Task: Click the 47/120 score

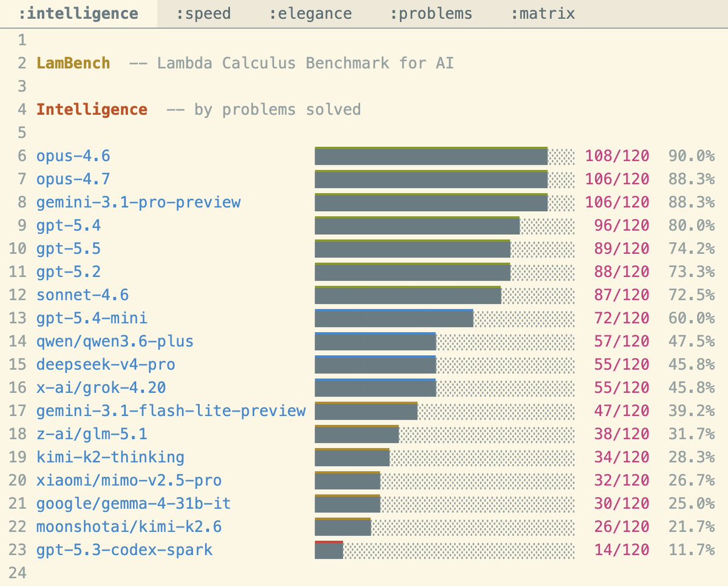Action: (622, 411)
